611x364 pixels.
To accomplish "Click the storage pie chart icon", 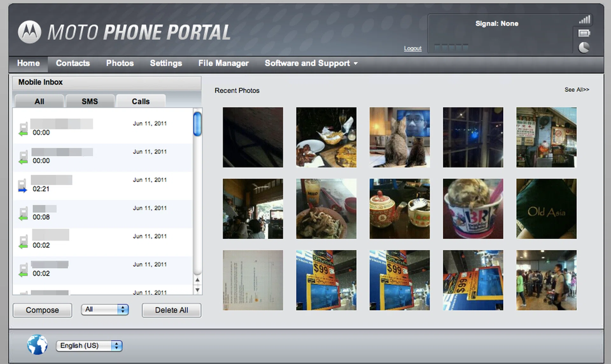I will tap(584, 47).
